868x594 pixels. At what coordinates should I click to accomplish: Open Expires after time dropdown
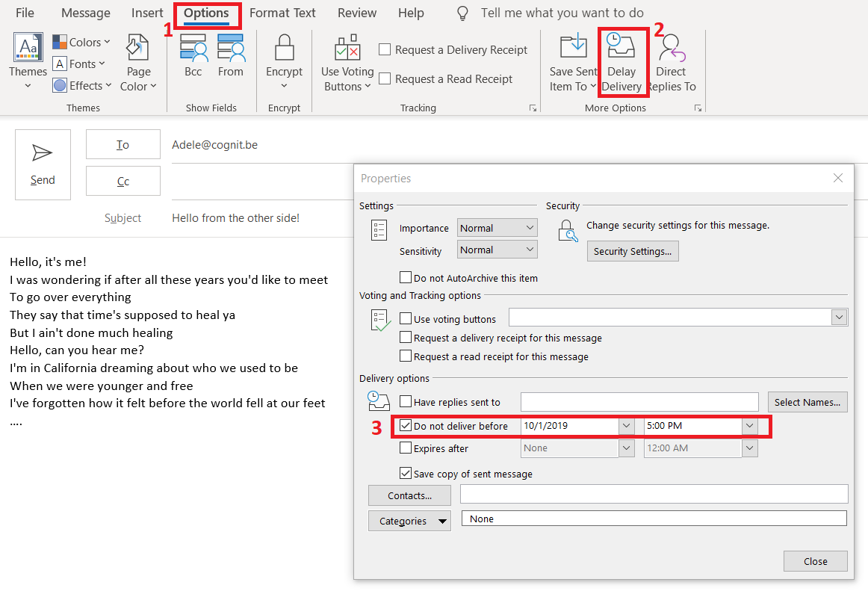tap(749, 448)
